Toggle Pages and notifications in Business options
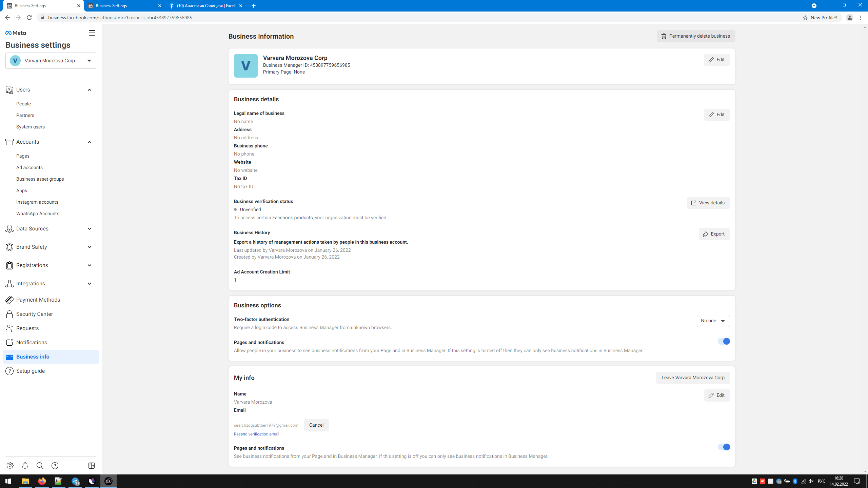The width and height of the screenshot is (868, 488). coord(724,341)
